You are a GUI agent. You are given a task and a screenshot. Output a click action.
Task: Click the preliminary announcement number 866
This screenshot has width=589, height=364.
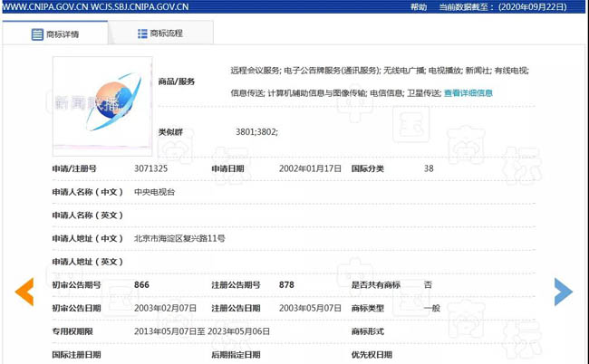pos(141,285)
